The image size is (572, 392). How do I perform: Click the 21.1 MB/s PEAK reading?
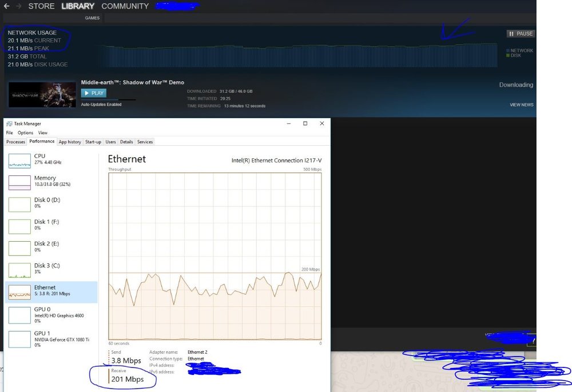[28, 49]
